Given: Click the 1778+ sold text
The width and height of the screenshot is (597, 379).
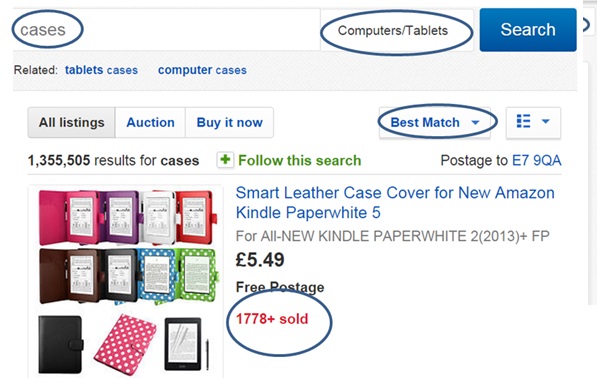Looking at the screenshot, I should 272,319.
